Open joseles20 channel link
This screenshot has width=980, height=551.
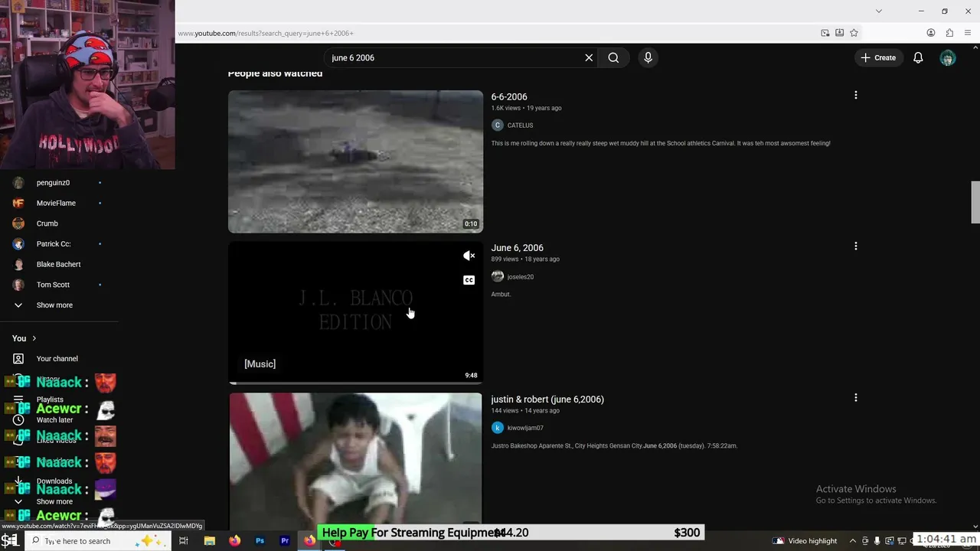521,277
